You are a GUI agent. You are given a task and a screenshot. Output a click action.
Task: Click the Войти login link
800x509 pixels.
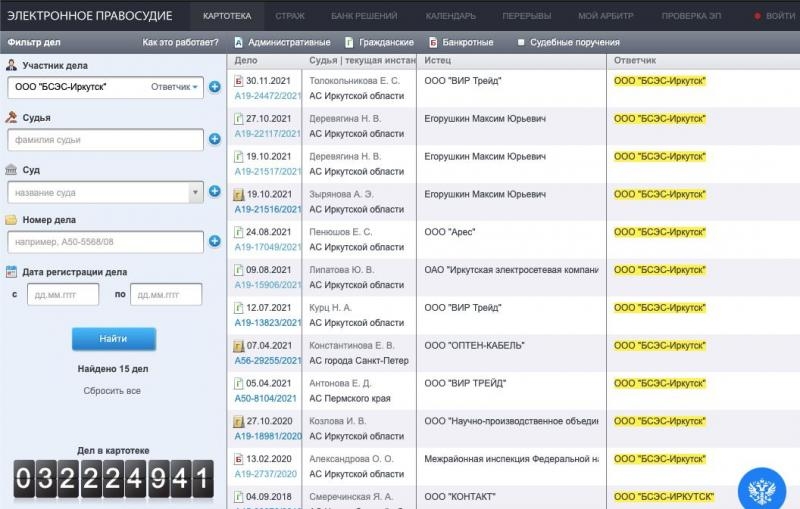[774, 16]
